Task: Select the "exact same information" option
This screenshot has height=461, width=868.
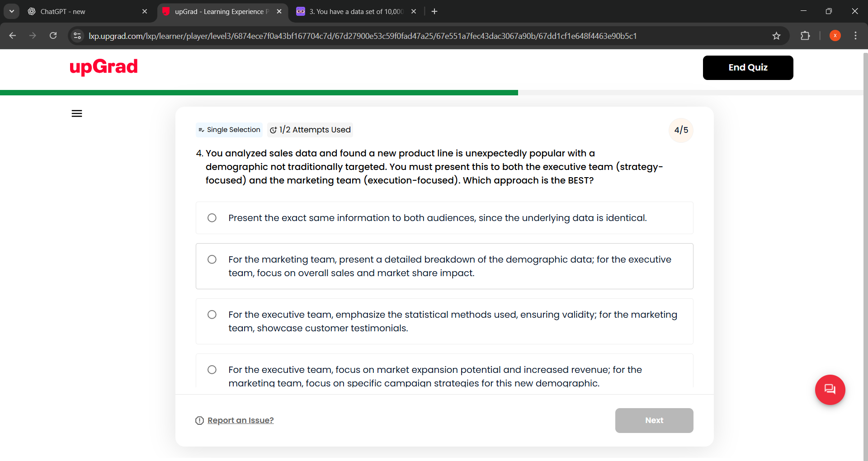Action: coord(212,218)
